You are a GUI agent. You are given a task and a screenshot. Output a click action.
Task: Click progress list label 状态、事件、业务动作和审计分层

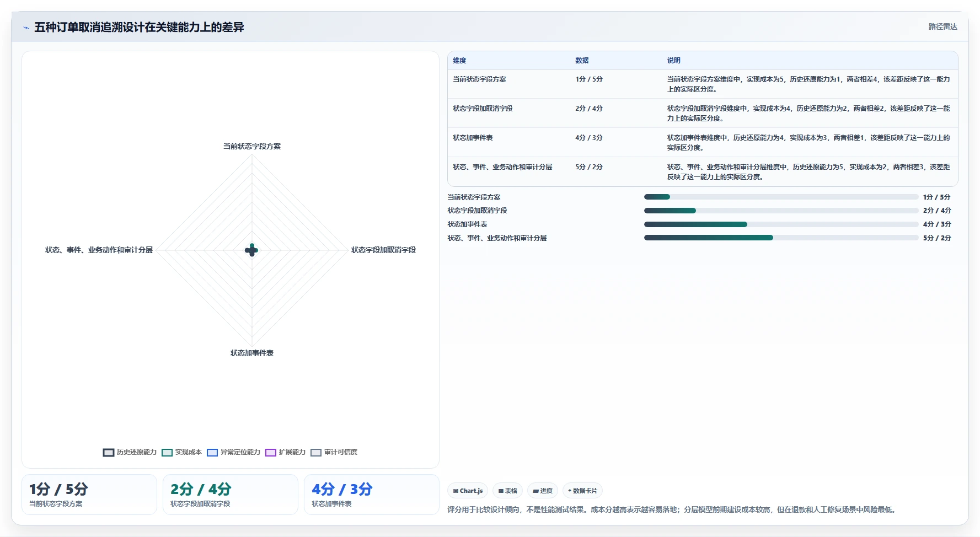point(497,238)
